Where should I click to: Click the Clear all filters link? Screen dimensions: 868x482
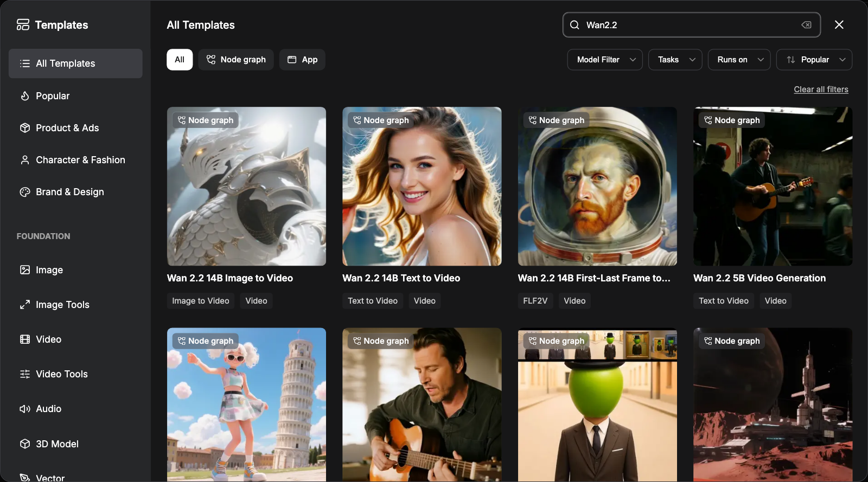[821, 89]
